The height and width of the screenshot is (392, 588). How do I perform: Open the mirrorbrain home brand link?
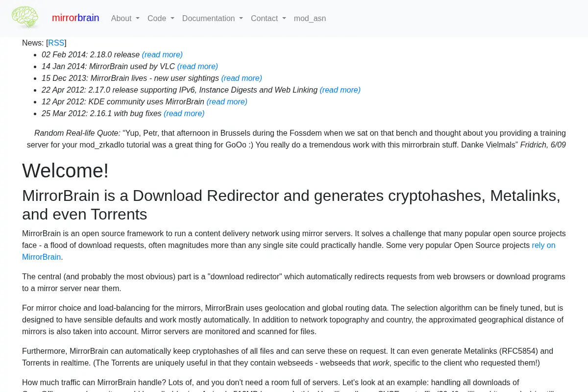75,18
